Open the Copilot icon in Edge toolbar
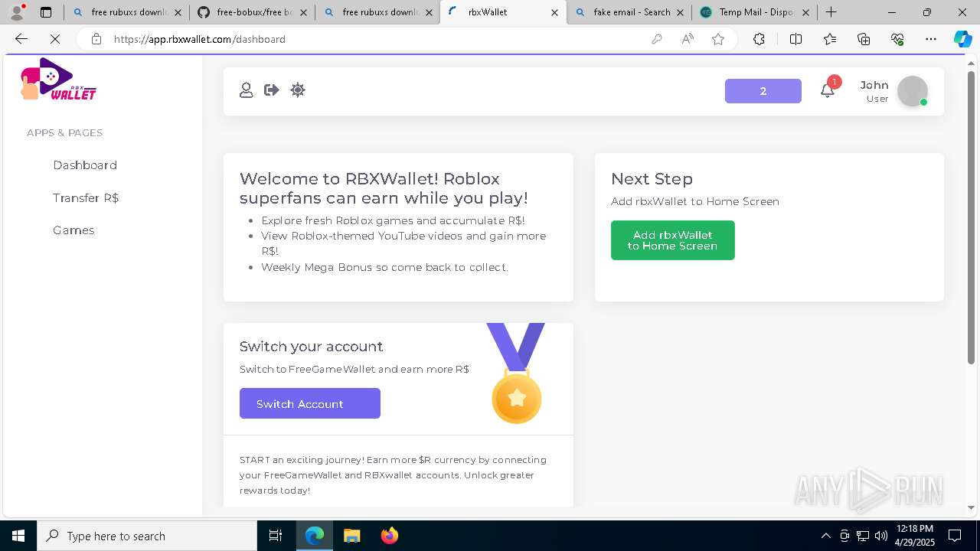980x551 pixels. (962, 39)
